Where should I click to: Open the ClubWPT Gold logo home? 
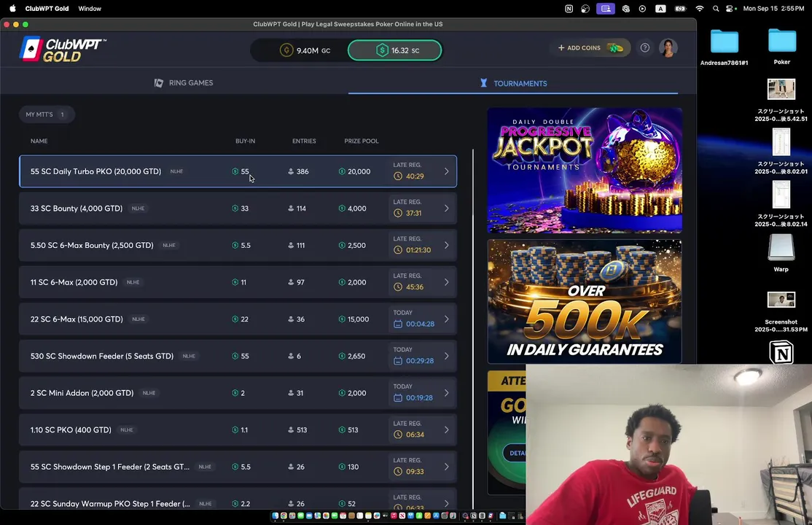62,50
